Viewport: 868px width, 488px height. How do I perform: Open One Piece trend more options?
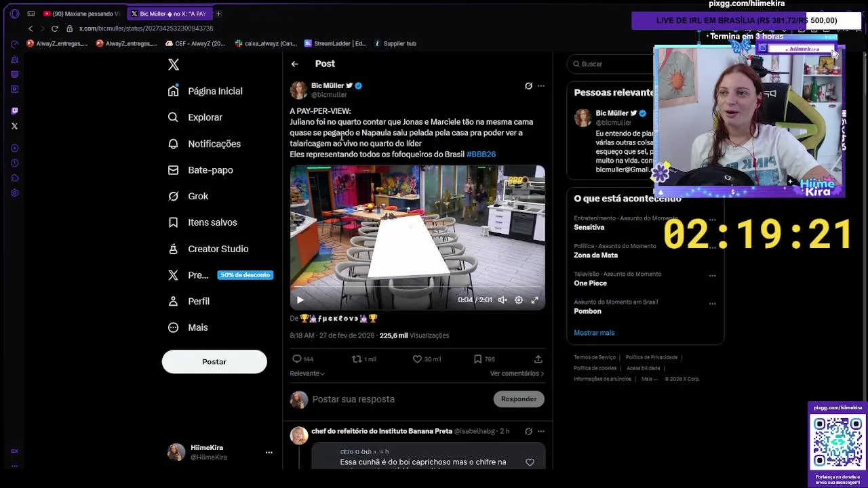point(712,275)
